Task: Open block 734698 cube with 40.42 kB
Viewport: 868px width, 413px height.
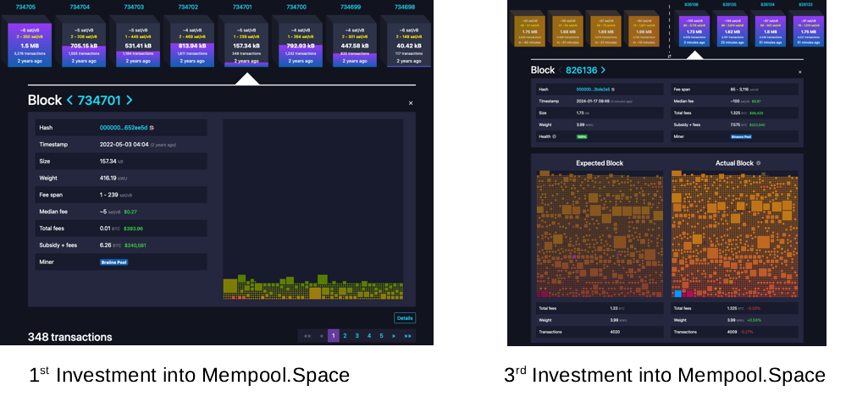Action: click(x=409, y=45)
